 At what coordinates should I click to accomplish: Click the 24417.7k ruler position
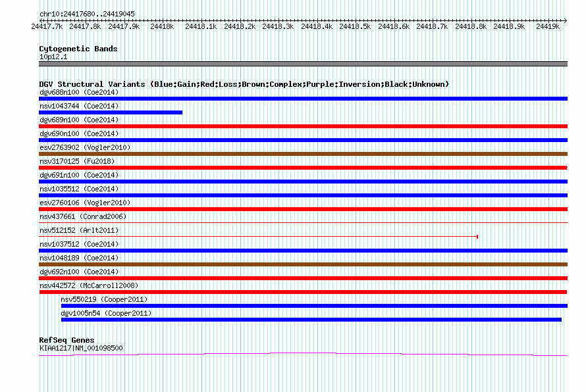tap(47, 26)
